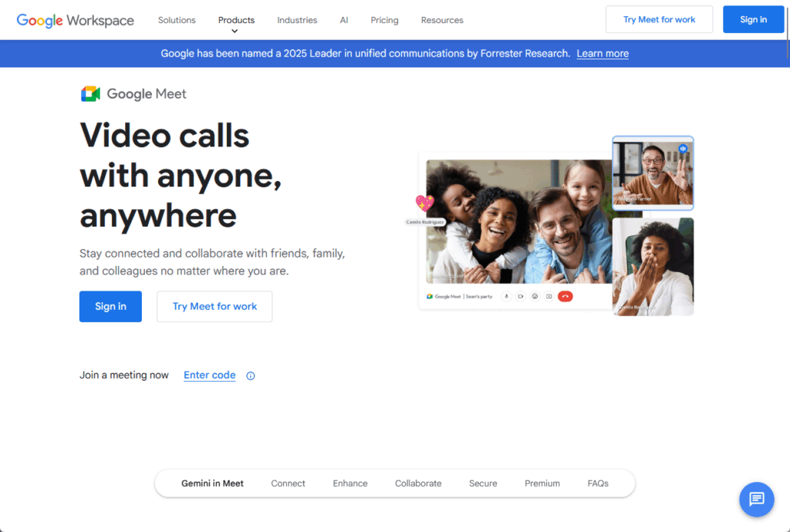
Task: Click Try Meet for work in header
Action: (659, 19)
